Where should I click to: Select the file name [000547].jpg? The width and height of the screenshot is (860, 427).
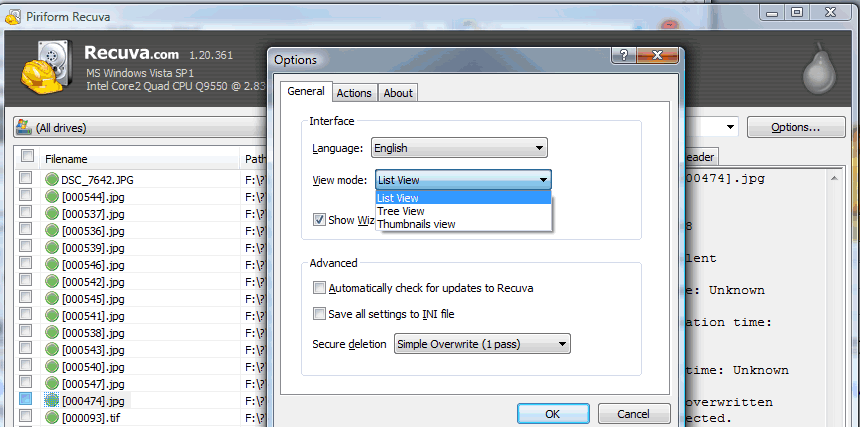tap(93, 384)
